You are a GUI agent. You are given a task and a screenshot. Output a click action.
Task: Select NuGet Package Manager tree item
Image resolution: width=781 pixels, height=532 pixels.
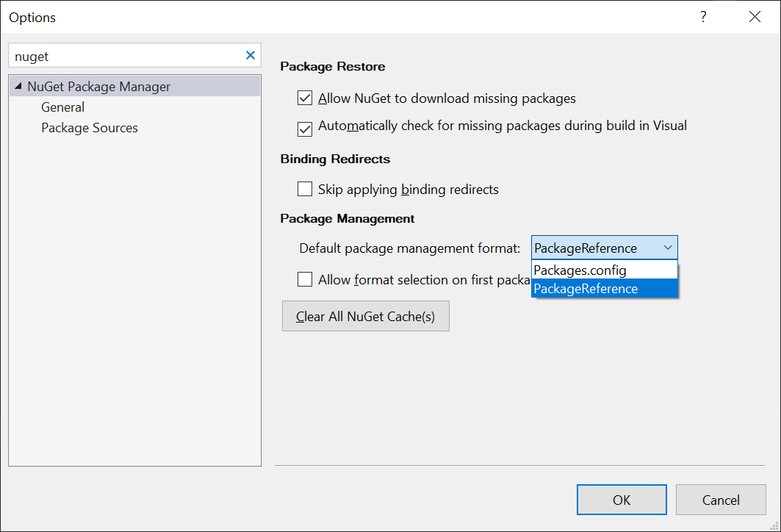[134, 86]
